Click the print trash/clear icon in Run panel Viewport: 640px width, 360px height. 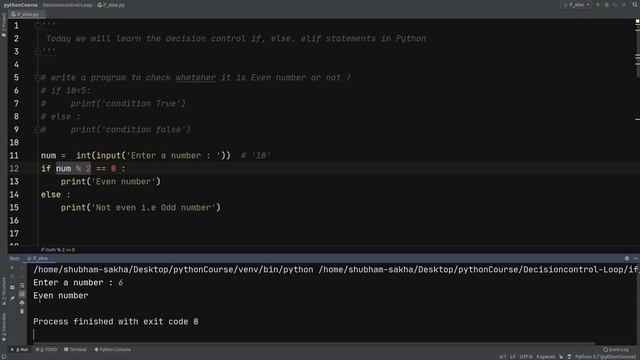click(x=22, y=311)
